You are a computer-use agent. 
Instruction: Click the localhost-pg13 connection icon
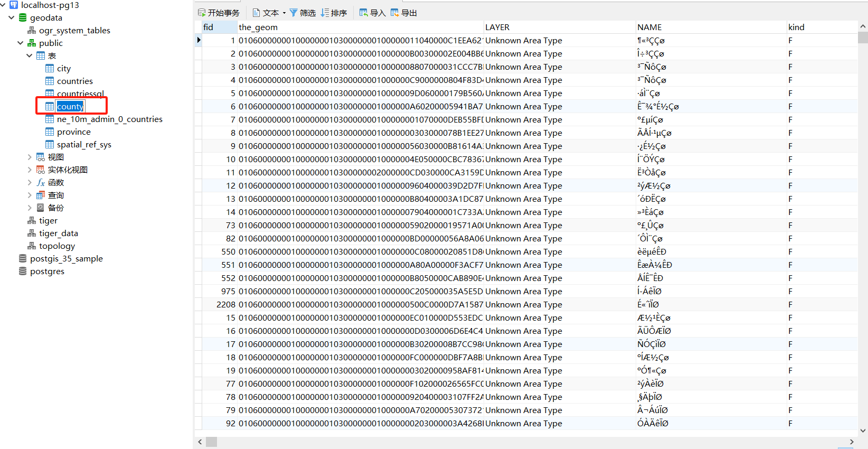pos(14,5)
